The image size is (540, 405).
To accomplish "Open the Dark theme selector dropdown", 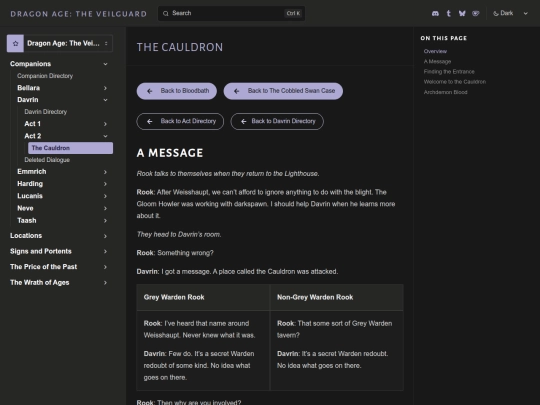I will (x=511, y=13).
